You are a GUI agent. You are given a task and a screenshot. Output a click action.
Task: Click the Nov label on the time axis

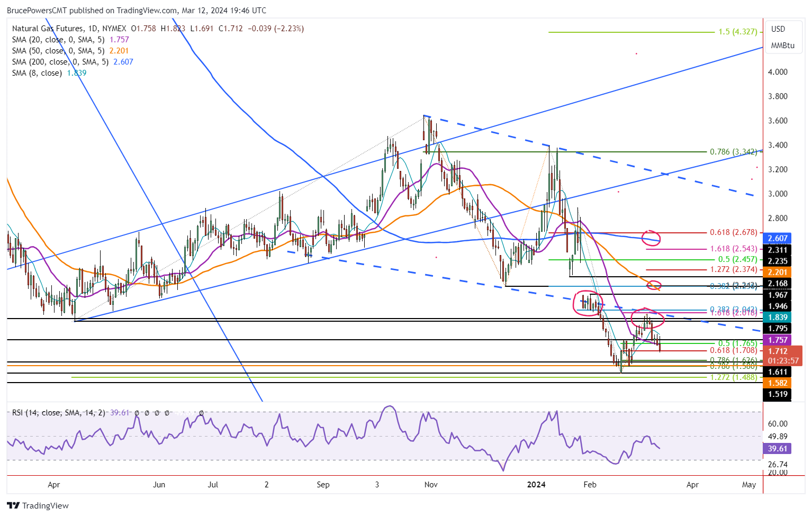coord(431,485)
